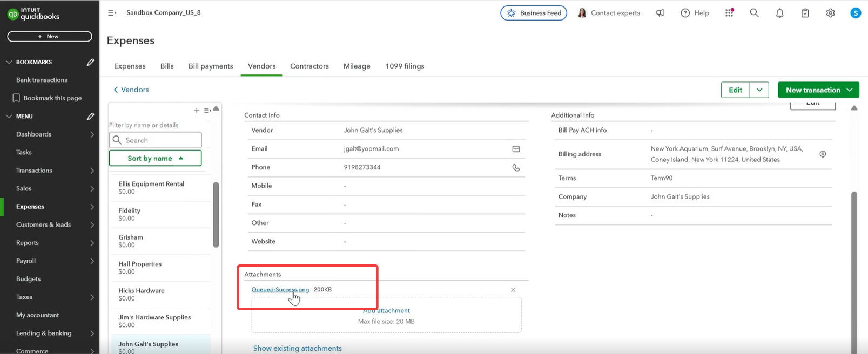Edit menu with the pencil icon

[90, 116]
